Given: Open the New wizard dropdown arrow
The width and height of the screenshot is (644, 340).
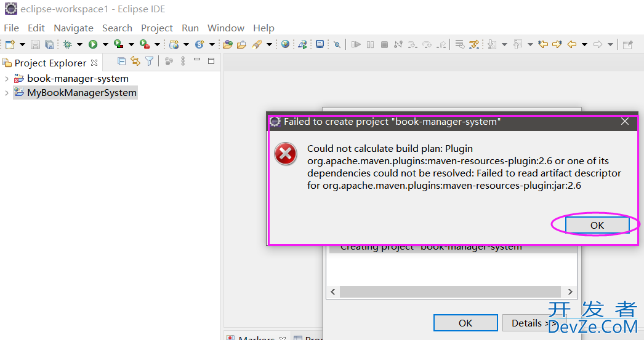Looking at the screenshot, I should 23,44.
